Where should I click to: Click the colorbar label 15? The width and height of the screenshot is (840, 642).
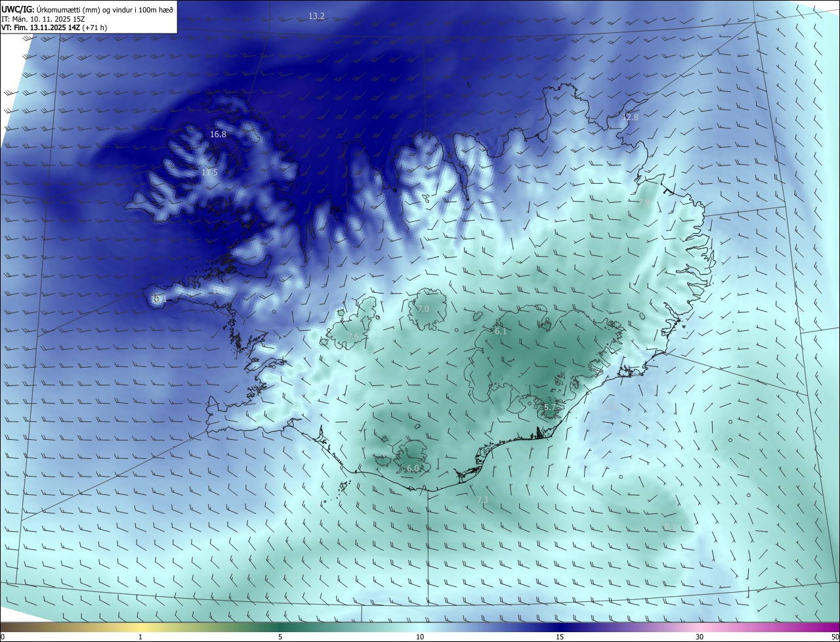(560, 637)
